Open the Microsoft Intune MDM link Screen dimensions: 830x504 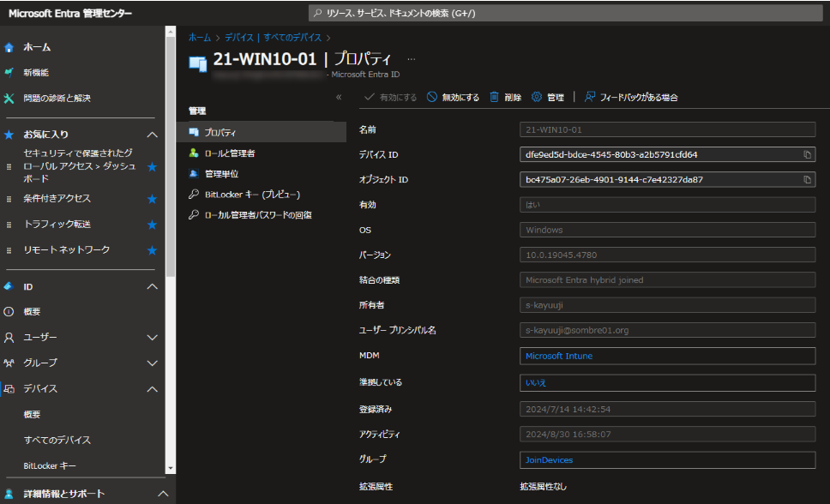pos(558,356)
